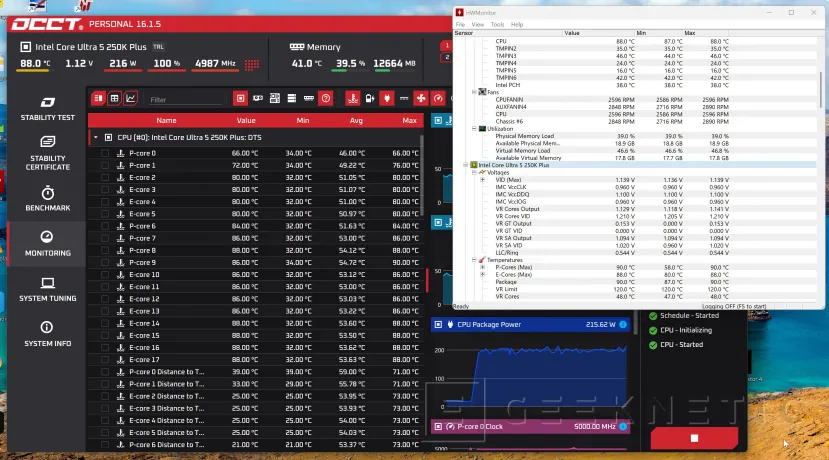
Task: Tick the E-core 12 checkbox
Action: point(105,299)
